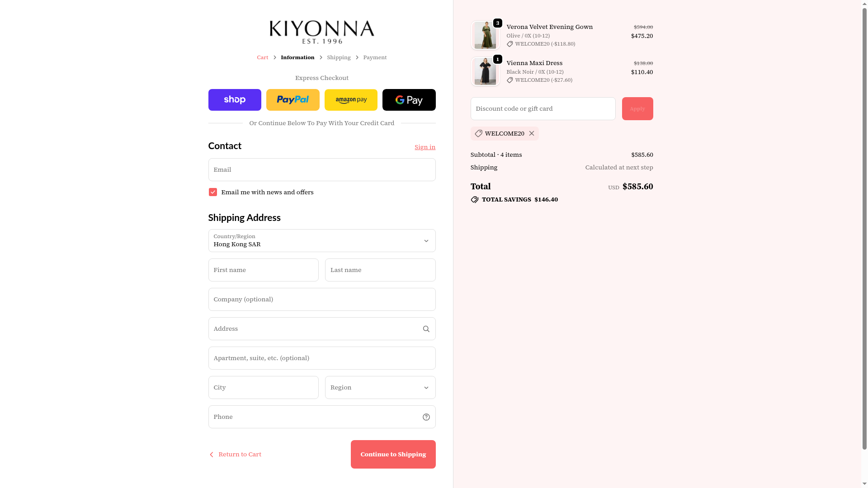The image size is (868, 488).
Task: Open the Country/Region dropdown
Action: point(322,240)
